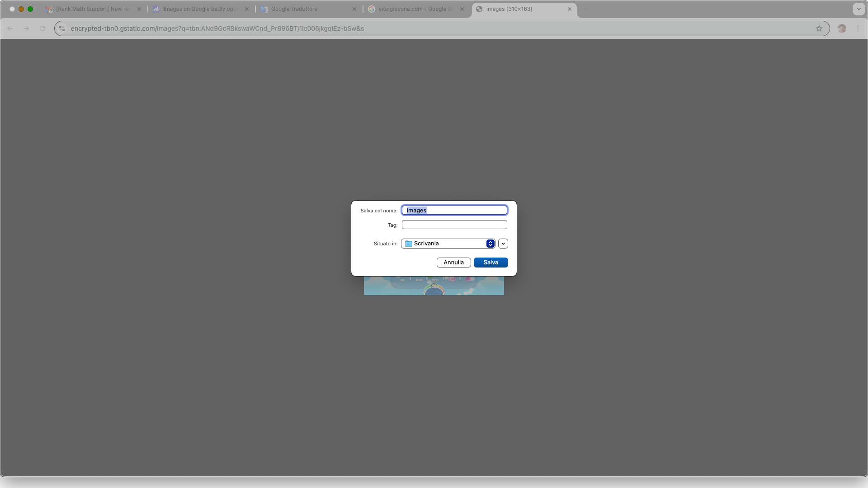
Task: Click the blue up-down stepper beside Scrivania
Action: pyautogui.click(x=491, y=244)
